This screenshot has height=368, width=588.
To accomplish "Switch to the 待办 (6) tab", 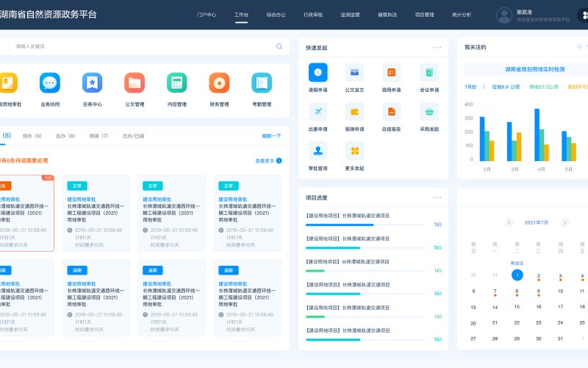I will point(32,136).
